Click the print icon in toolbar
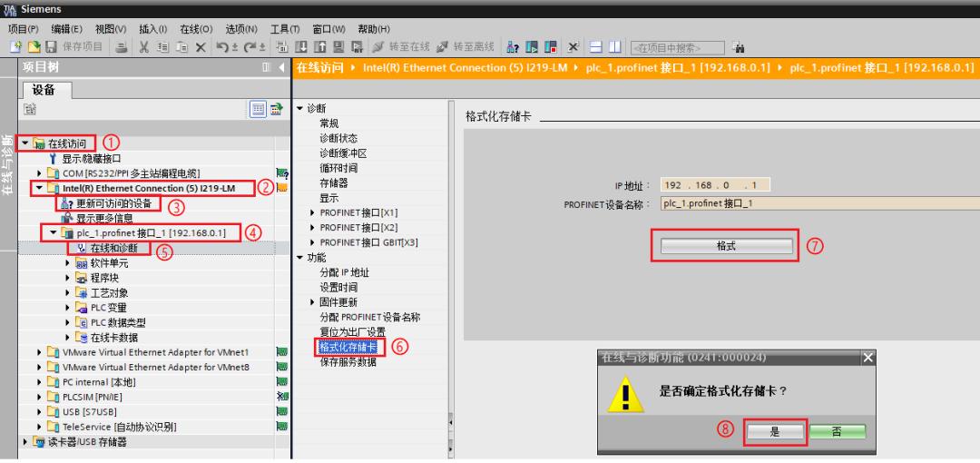The width and height of the screenshot is (980, 463). (121, 47)
